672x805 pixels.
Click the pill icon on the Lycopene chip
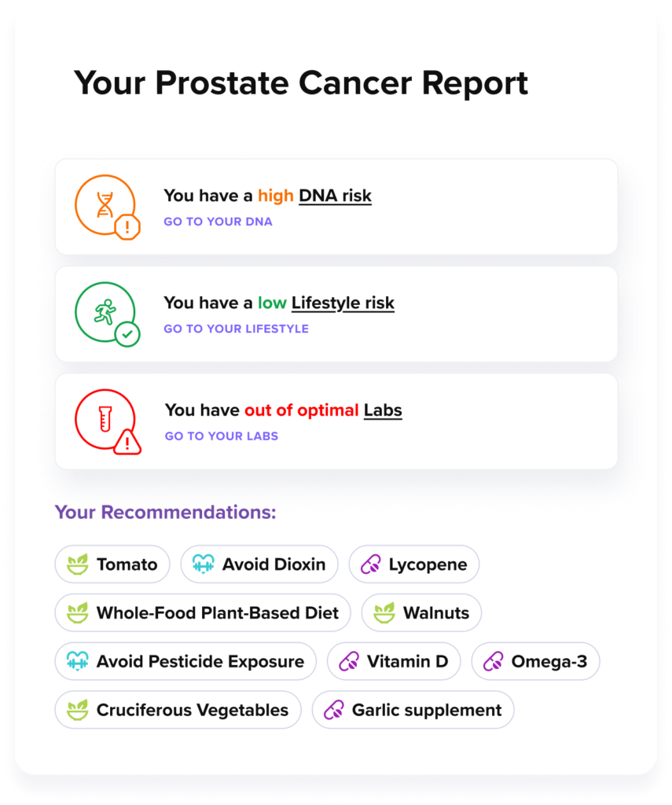(x=370, y=564)
